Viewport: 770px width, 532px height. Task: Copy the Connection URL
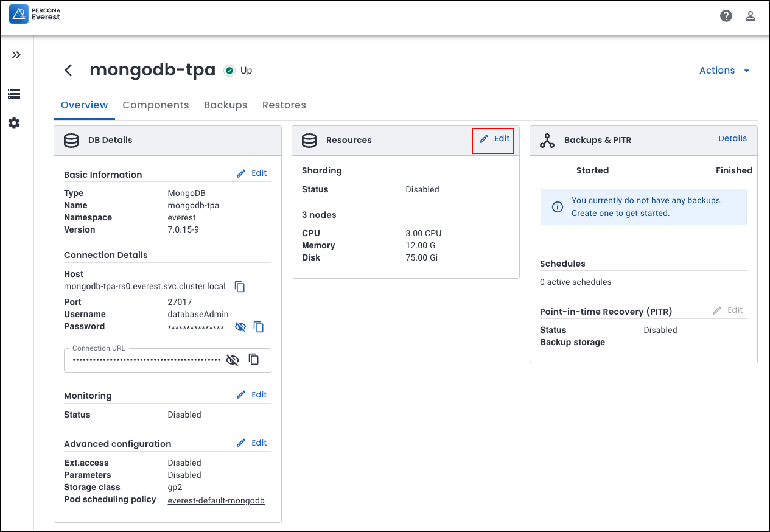[x=254, y=360]
